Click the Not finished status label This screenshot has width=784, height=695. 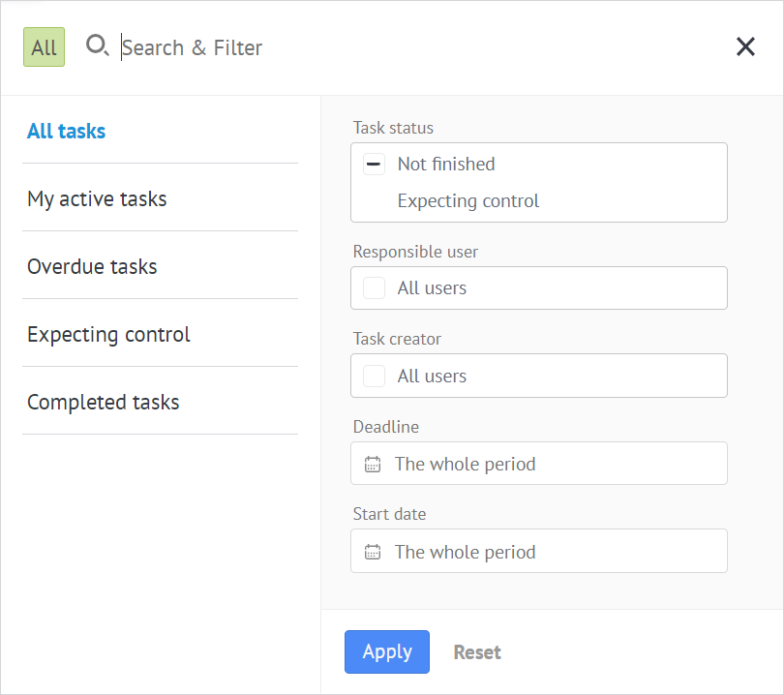point(446,164)
